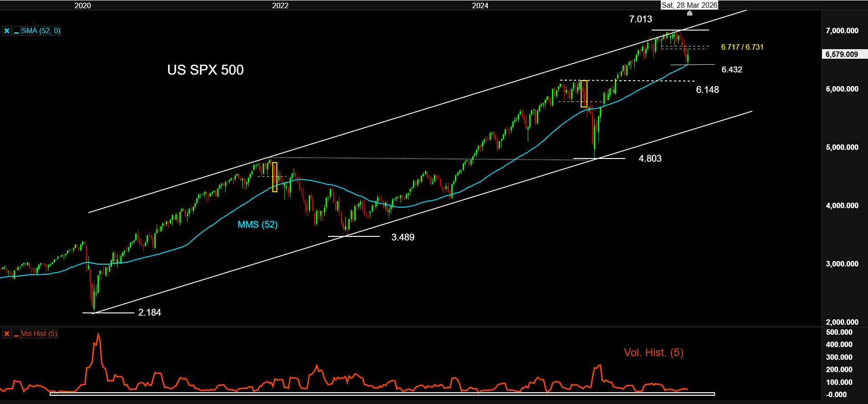Click the Sat, 28 Mar 2026 date flag
This screenshot has height=404, width=868.
(x=689, y=5)
